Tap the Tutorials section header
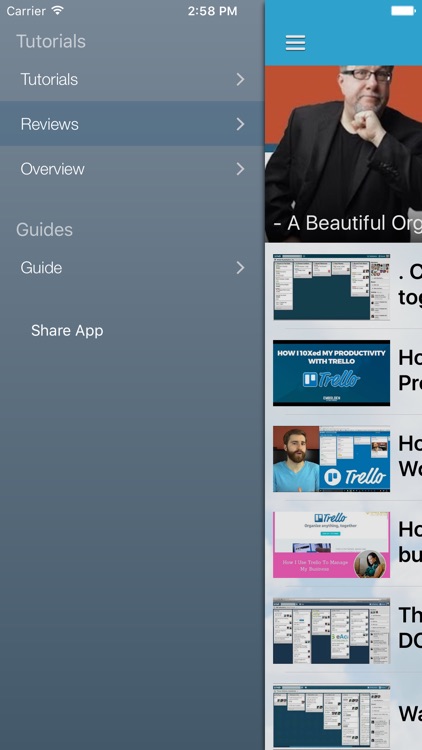 pyautogui.click(x=51, y=41)
